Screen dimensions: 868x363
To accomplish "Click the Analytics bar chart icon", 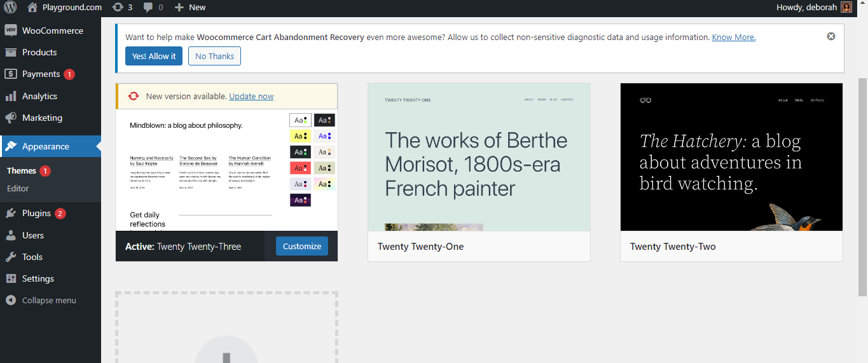I will point(11,96).
